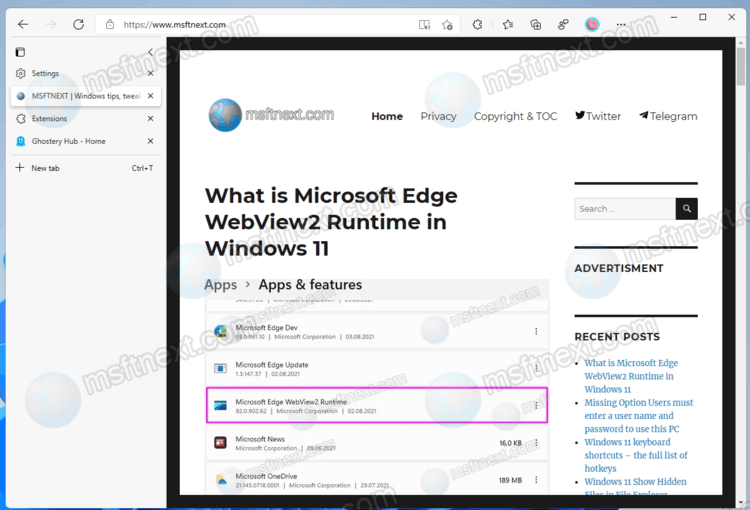Select the MSFTNEXT Windows tips tab
750x510 pixels.
86,96
